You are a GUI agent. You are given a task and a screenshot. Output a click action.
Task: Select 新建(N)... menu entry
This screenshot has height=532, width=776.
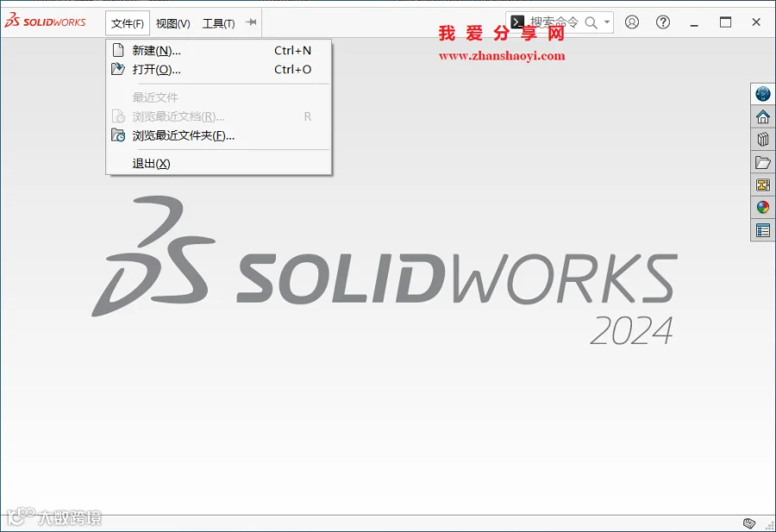(x=218, y=51)
